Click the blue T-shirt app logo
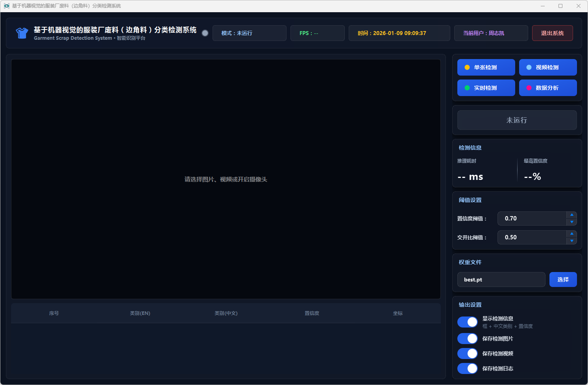588x385 pixels. (x=22, y=33)
